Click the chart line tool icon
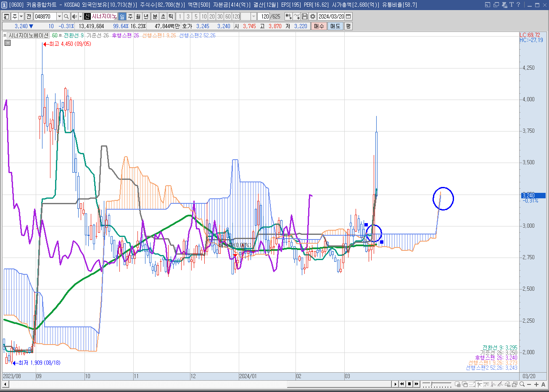The image size is (549, 392). point(297,16)
